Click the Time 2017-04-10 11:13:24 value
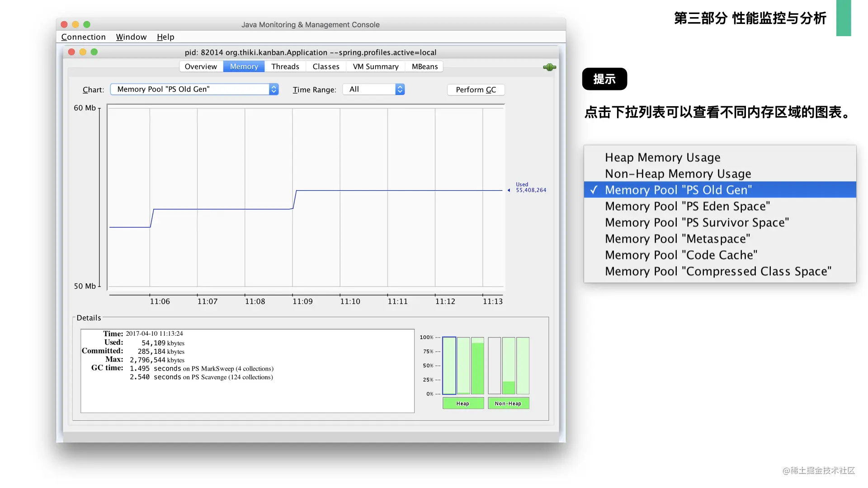Screen dimensions: 868x488 click(x=154, y=333)
